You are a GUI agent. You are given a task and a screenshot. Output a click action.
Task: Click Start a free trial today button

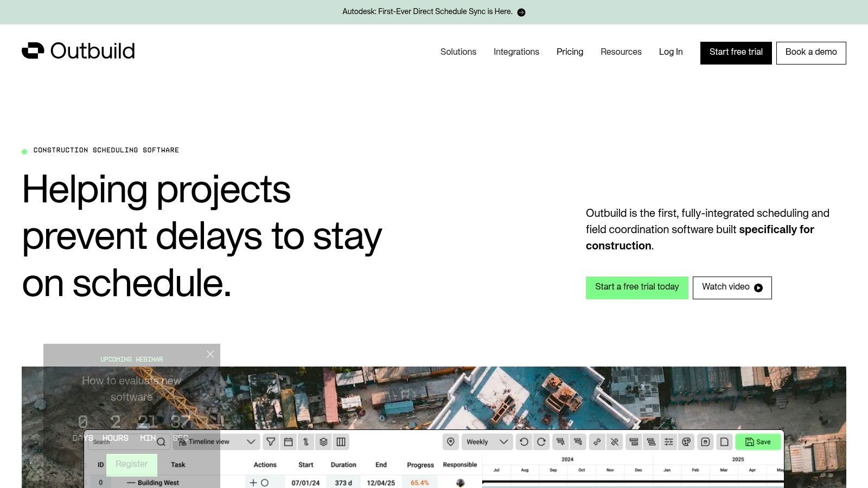637,288
